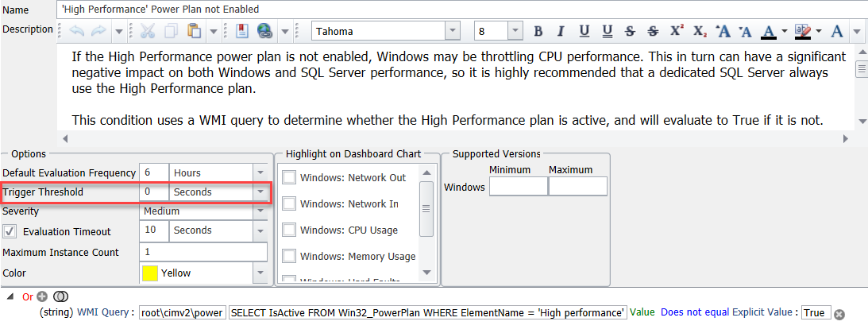
Task: Open Trigger Threshold Seconds unit dropdown
Action: 260,192
